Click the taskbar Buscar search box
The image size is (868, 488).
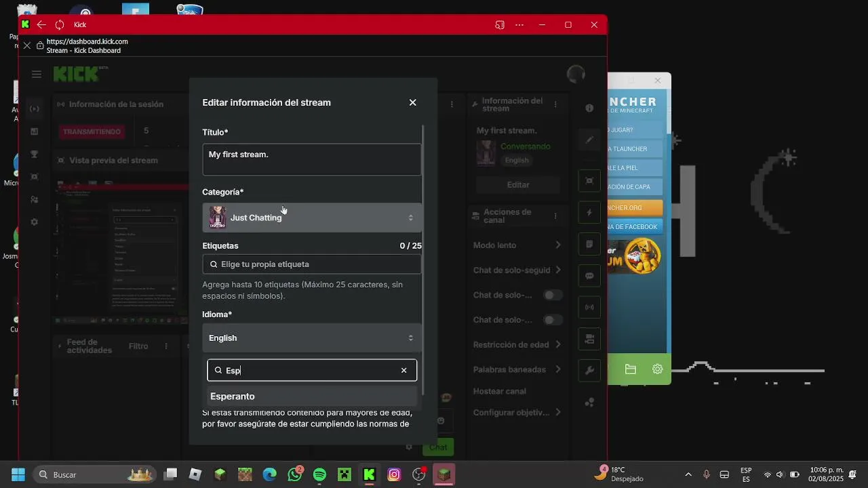pos(95,474)
